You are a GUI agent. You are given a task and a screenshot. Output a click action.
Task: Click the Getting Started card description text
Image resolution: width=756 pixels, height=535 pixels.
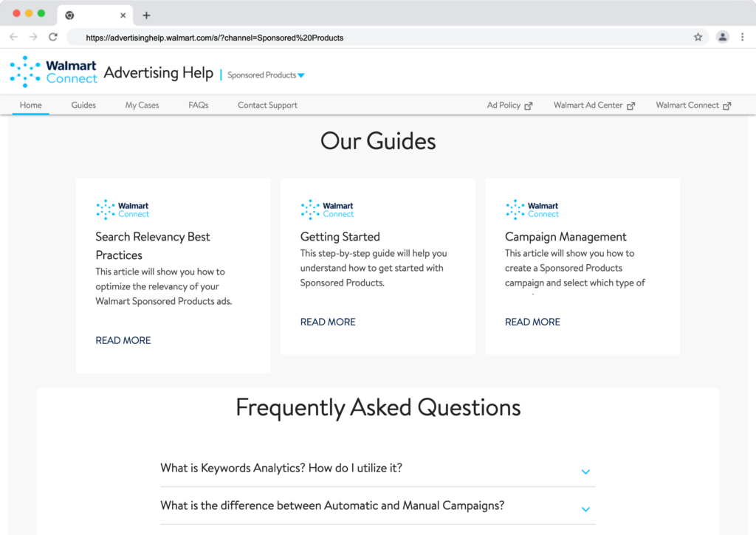click(374, 268)
